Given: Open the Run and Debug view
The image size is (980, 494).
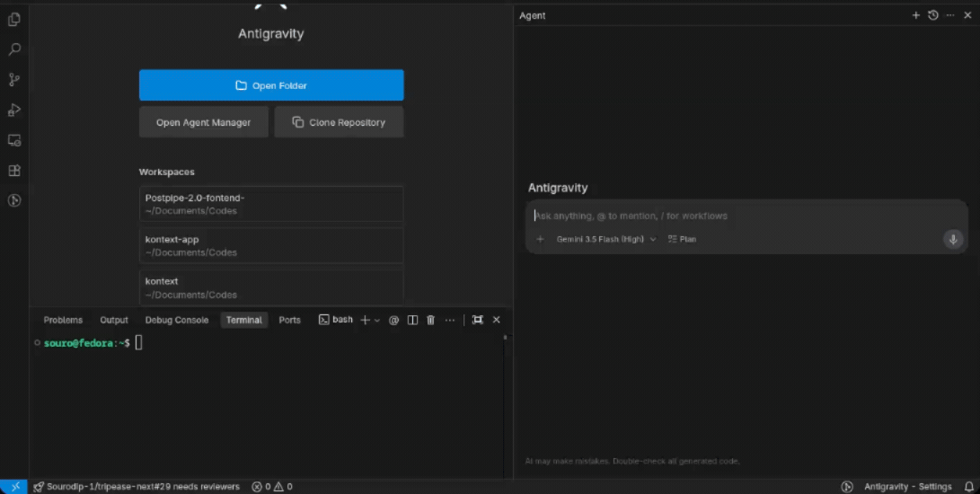Looking at the screenshot, I should point(13,110).
